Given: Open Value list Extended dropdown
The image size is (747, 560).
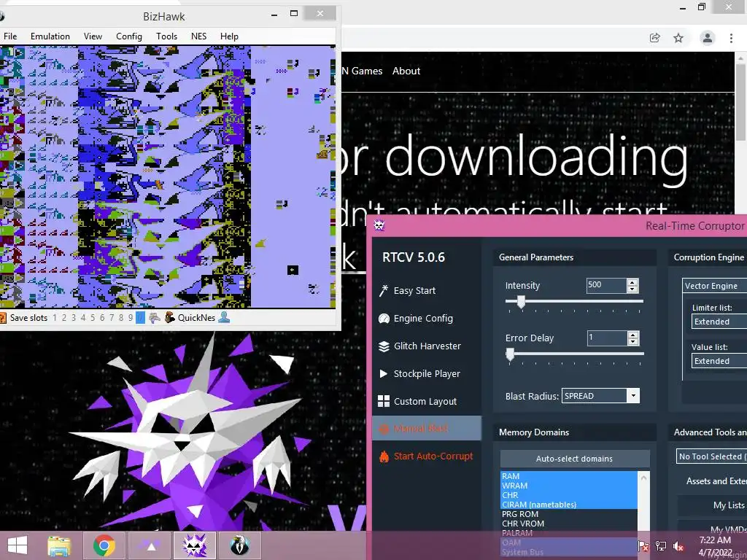Looking at the screenshot, I should 719,361.
